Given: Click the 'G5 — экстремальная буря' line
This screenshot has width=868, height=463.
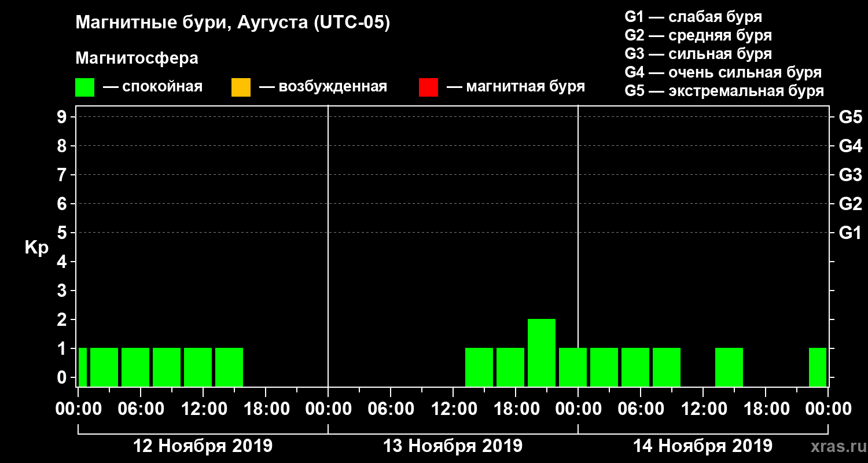Looking at the screenshot, I should coord(724,91).
